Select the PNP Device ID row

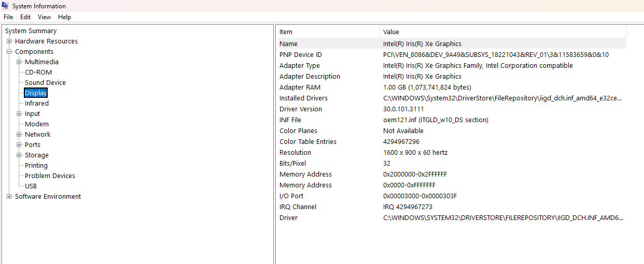451,55
